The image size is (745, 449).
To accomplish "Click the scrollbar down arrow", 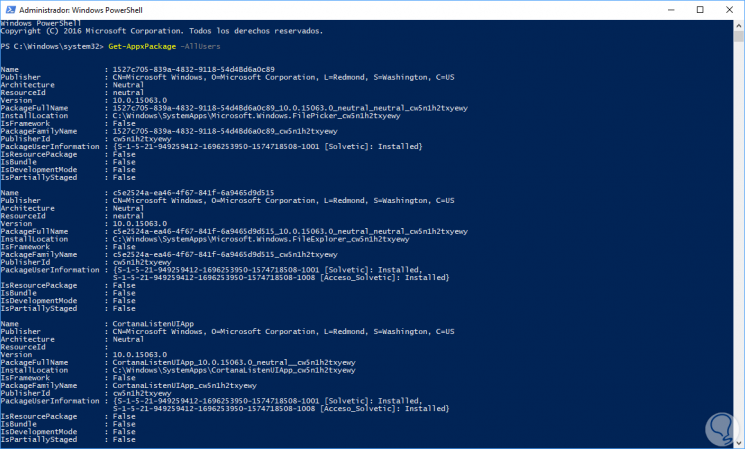I will [738, 443].
